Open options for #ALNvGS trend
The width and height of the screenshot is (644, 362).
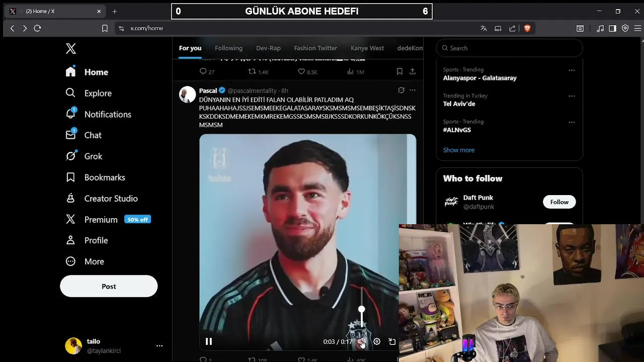click(x=572, y=122)
